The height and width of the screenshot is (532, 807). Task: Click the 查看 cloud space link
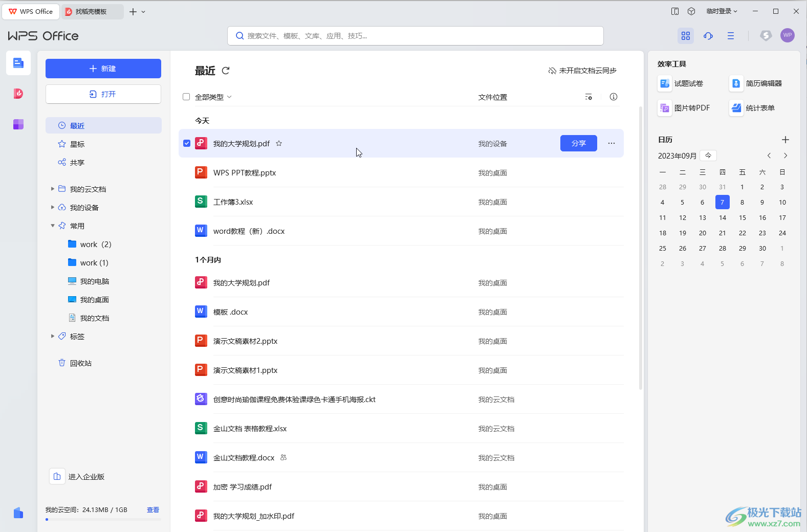coord(153,509)
